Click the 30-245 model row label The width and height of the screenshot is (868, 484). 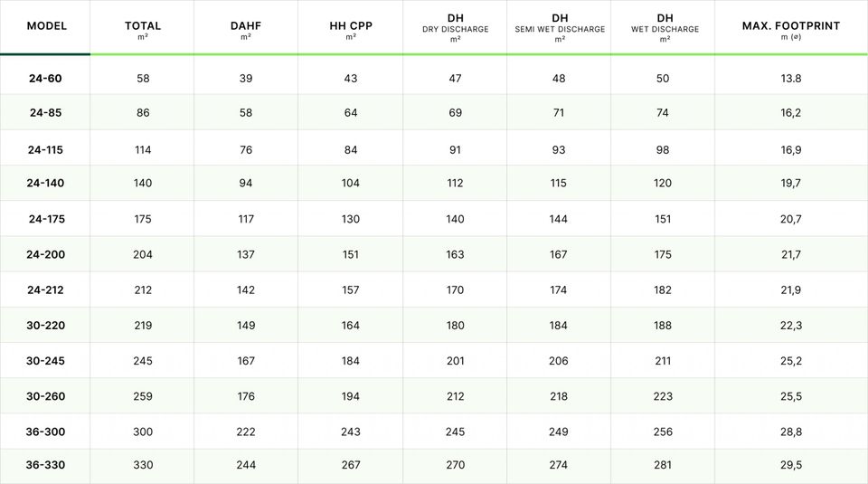(x=45, y=361)
